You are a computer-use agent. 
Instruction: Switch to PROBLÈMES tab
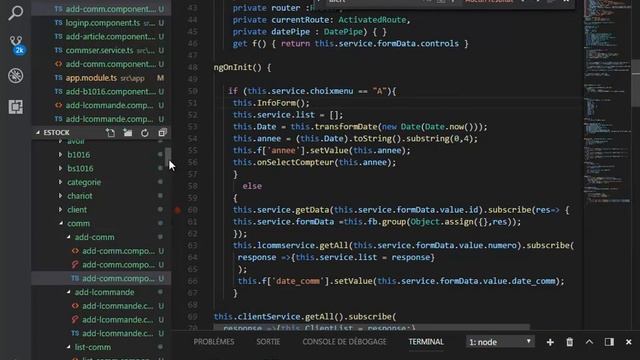click(x=214, y=342)
